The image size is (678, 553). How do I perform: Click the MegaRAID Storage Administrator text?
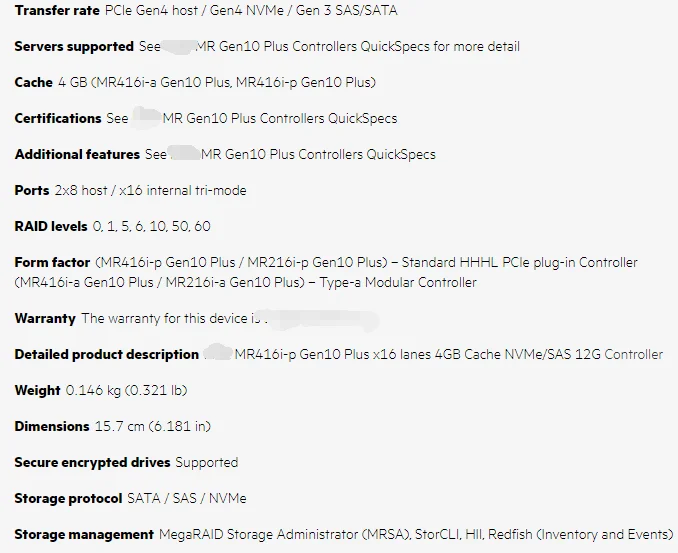259,534
